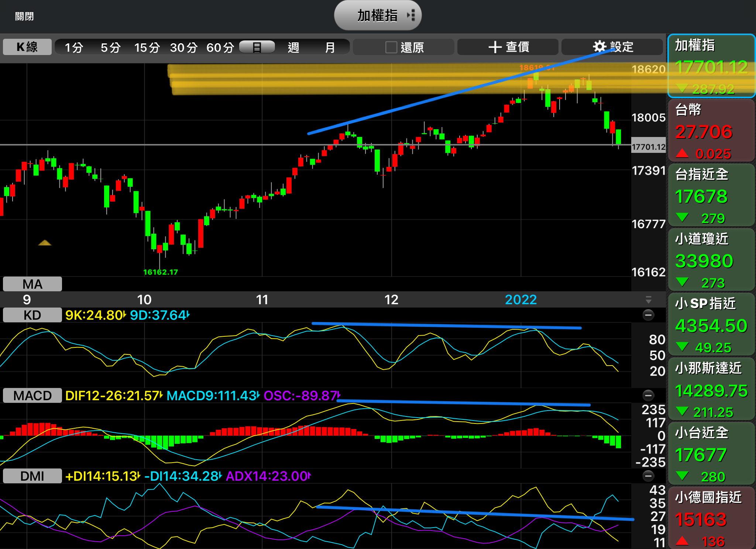This screenshot has width=756, height=549.
Task: Select the K線 chart type tab
Action: [x=27, y=47]
